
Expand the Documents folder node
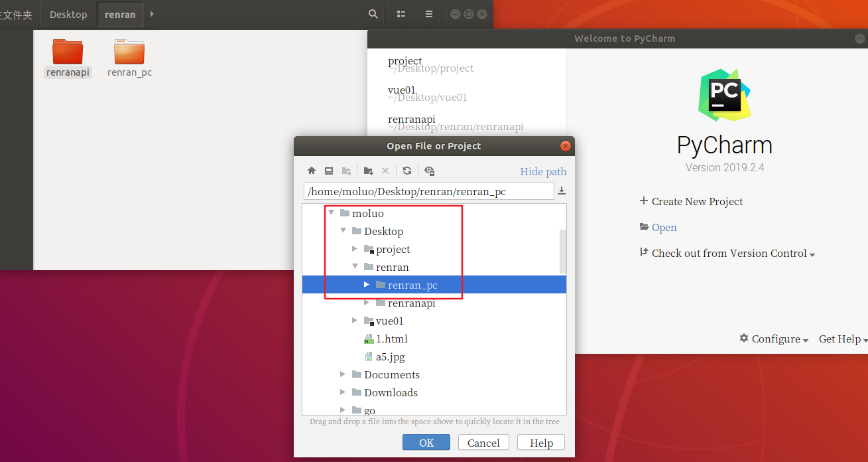tap(343, 374)
